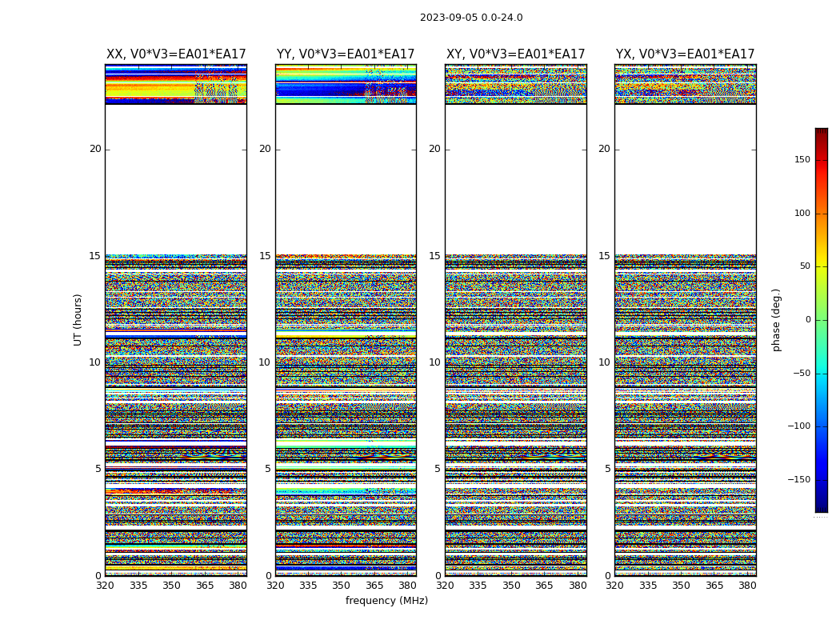Click the 'frequency (MHz)' axis label
This screenshot has height=640, width=840.
coord(386,600)
